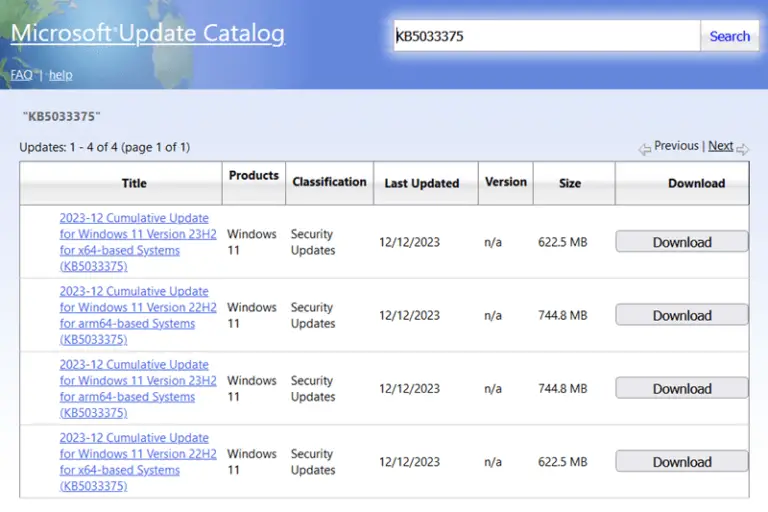Open the Microsoft Update Catalog home link
Viewport: 768px width, 512px height.
click(147, 33)
